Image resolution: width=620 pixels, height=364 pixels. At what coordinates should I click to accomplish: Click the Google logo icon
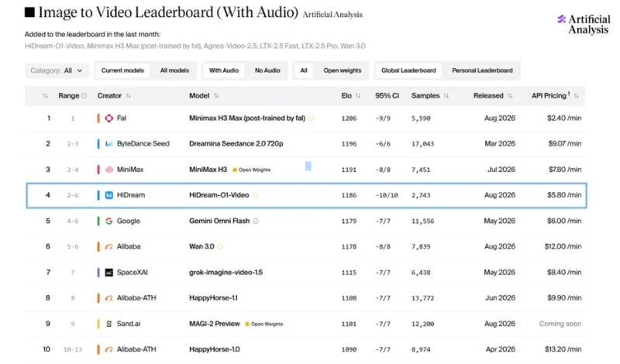108,221
